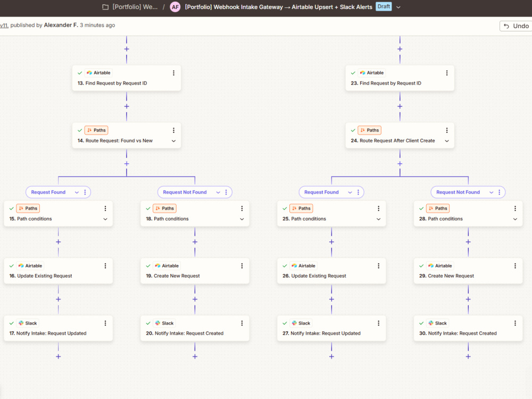Open dropdown next to Draft badge
This screenshot has width=532, height=399.
point(398,7)
